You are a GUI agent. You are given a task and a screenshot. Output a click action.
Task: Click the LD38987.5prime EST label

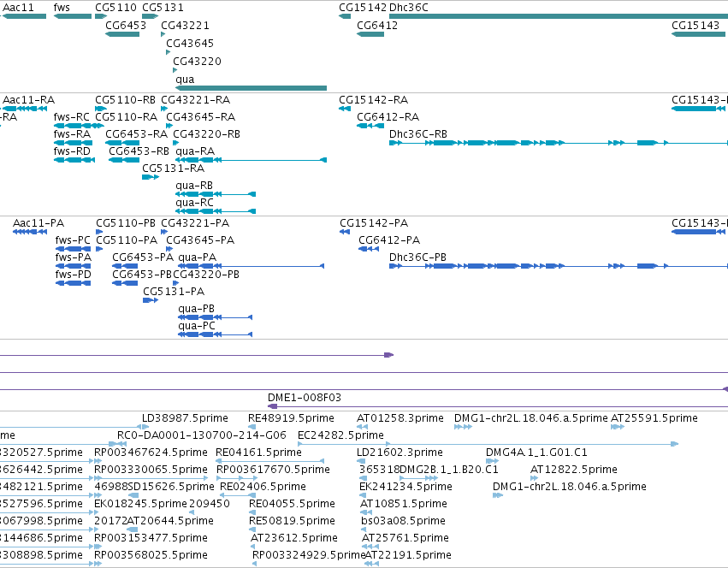pyautogui.click(x=186, y=418)
